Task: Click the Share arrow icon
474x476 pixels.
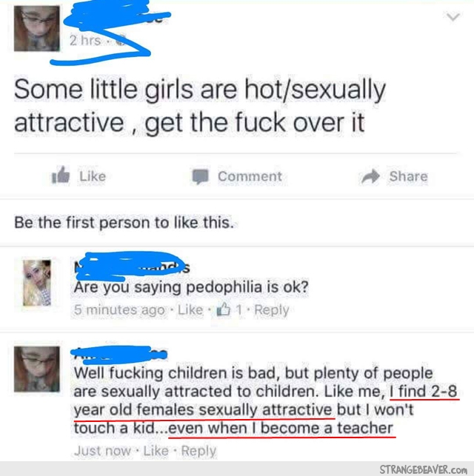Action: (371, 176)
